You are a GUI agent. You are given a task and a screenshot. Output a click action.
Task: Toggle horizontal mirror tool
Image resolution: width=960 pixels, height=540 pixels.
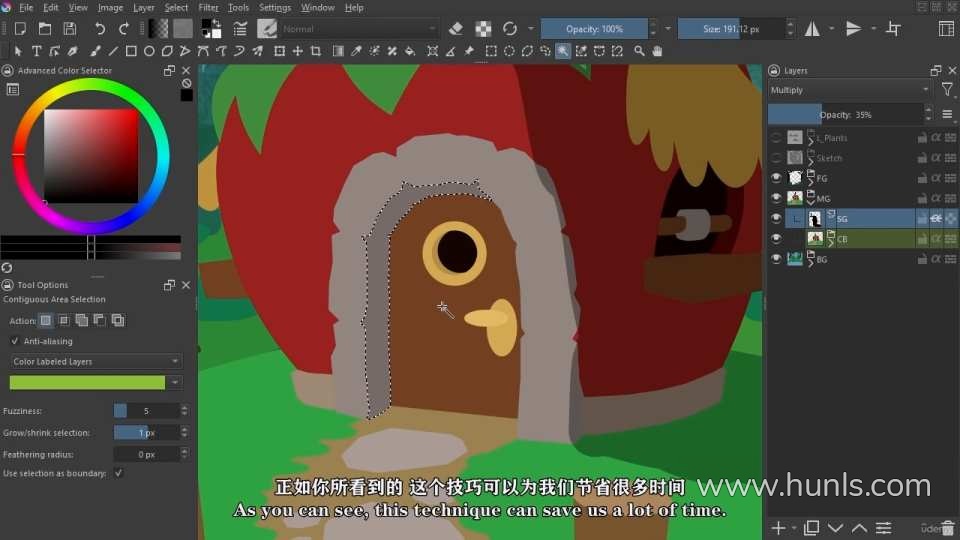pyautogui.click(x=812, y=29)
